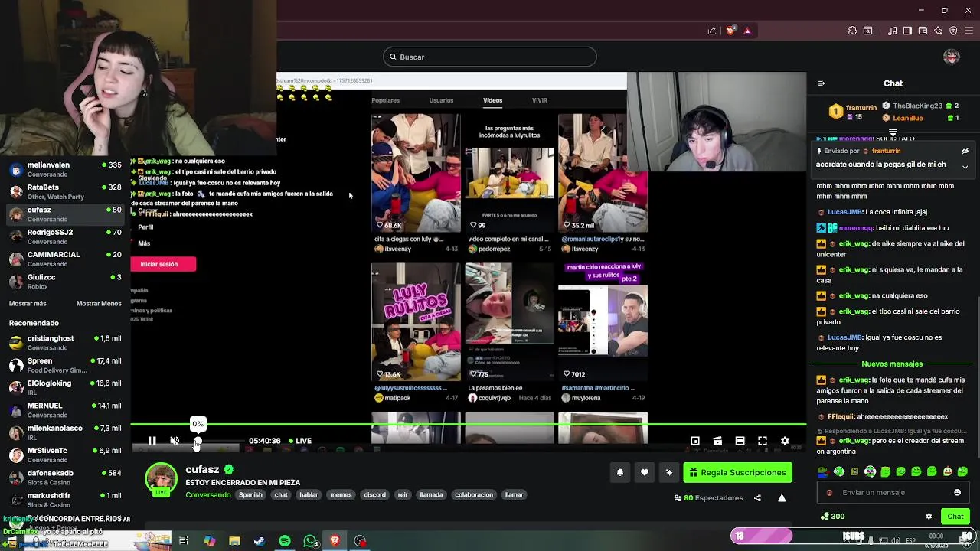Viewport: 980px width, 551px height.
Task: Collapse chat panel with arrow icon
Action: coord(822,83)
